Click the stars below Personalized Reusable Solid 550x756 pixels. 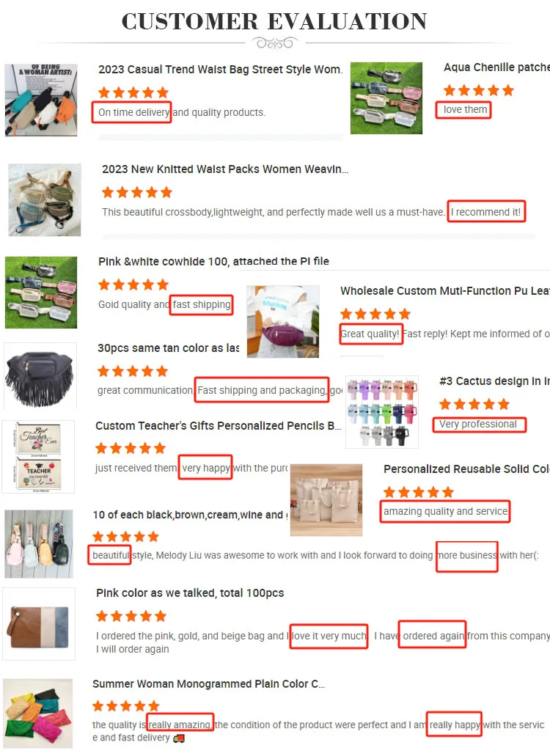(419, 492)
